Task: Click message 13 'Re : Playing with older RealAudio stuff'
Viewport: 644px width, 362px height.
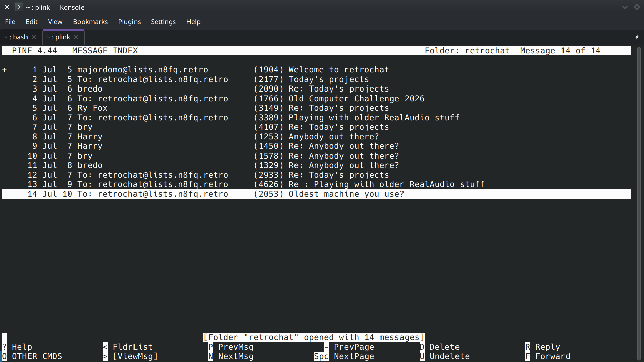Action: [316, 184]
